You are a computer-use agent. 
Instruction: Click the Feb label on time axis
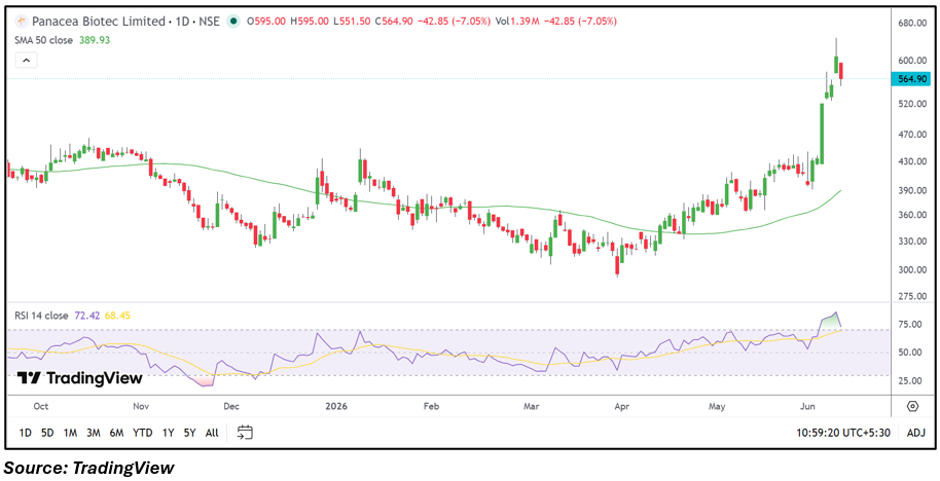pos(431,407)
